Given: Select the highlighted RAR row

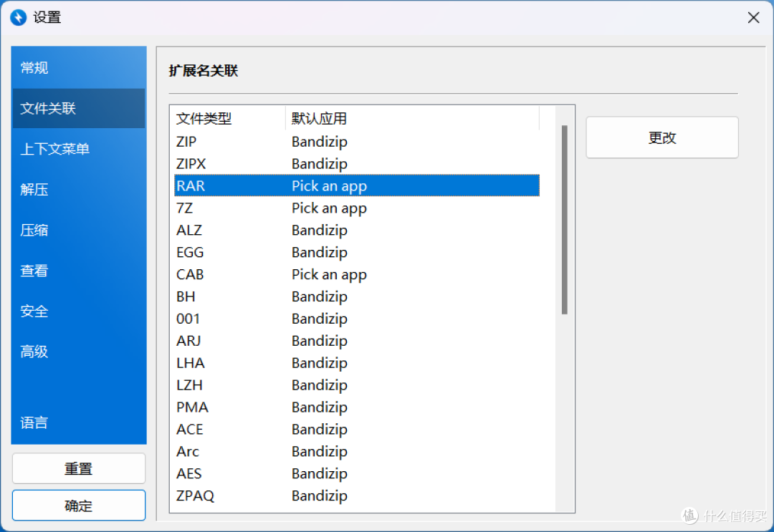Looking at the screenshot, I should pyautogui.click(x=357, y=186).
